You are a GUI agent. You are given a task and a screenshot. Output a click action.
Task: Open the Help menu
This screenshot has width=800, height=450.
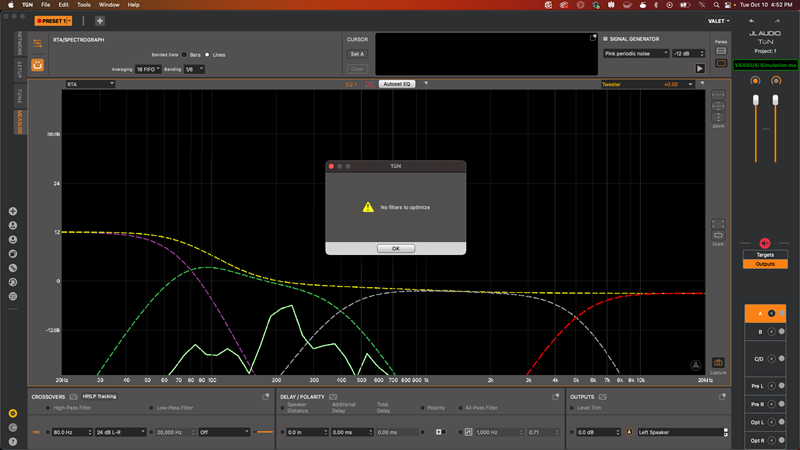click(x=134, y=5)
